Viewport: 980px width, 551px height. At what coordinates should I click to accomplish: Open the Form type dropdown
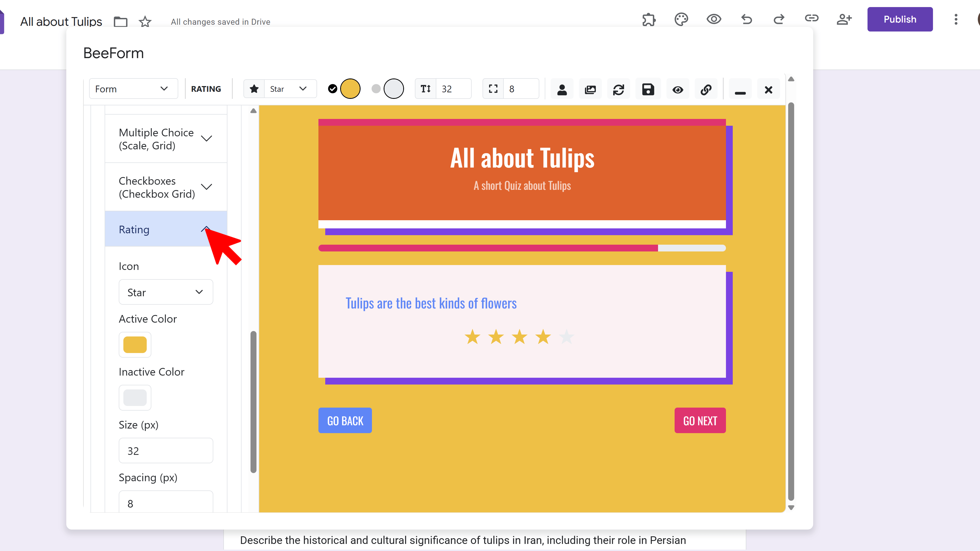pos(133,89)
